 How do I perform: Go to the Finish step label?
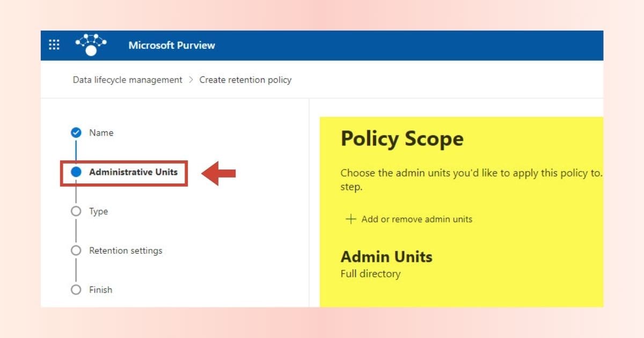(100, 290)
